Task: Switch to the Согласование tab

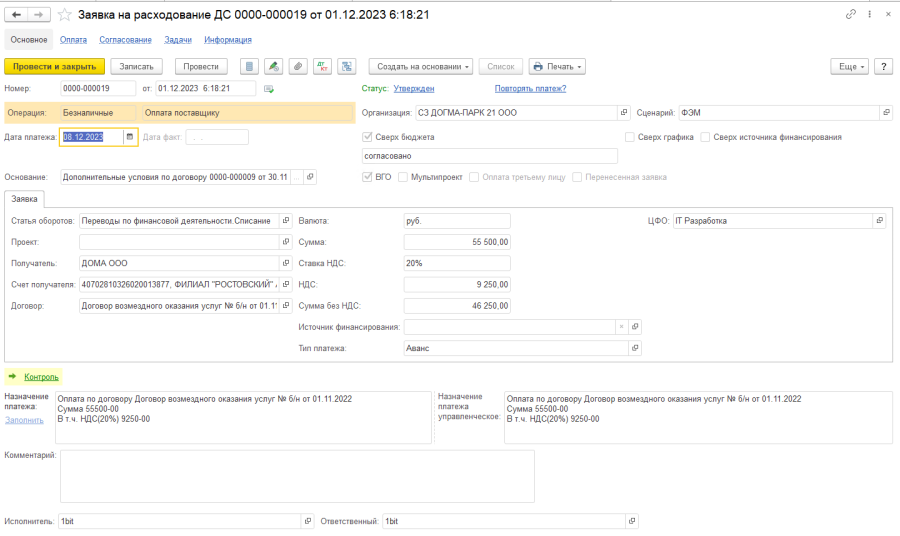Action: click(125, 40)
